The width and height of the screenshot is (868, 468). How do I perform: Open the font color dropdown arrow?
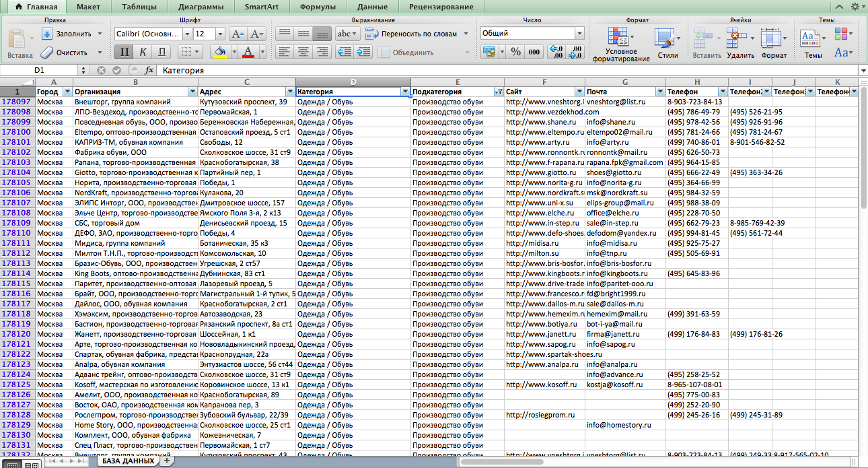[261, 52]
